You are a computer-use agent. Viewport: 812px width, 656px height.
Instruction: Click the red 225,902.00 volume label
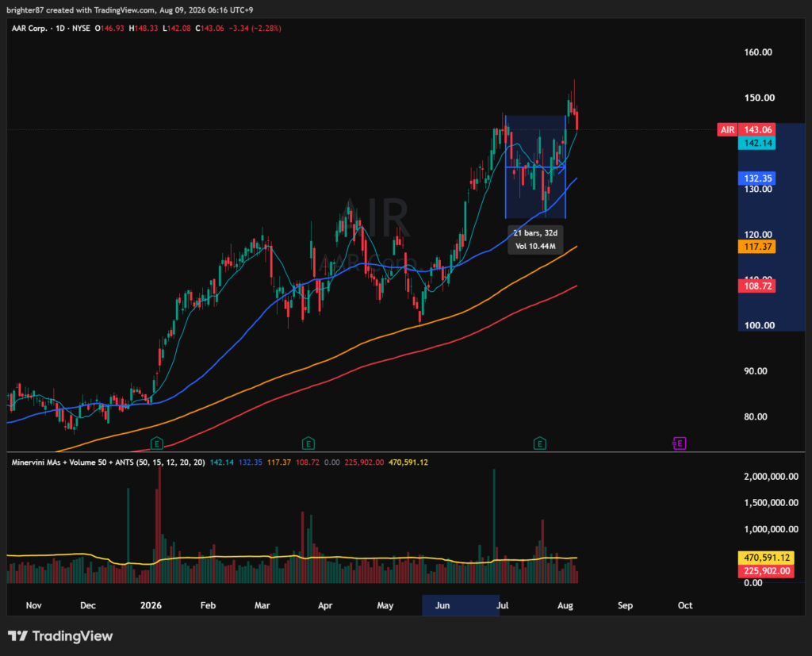pyautogui.click(x=767, y=571)
